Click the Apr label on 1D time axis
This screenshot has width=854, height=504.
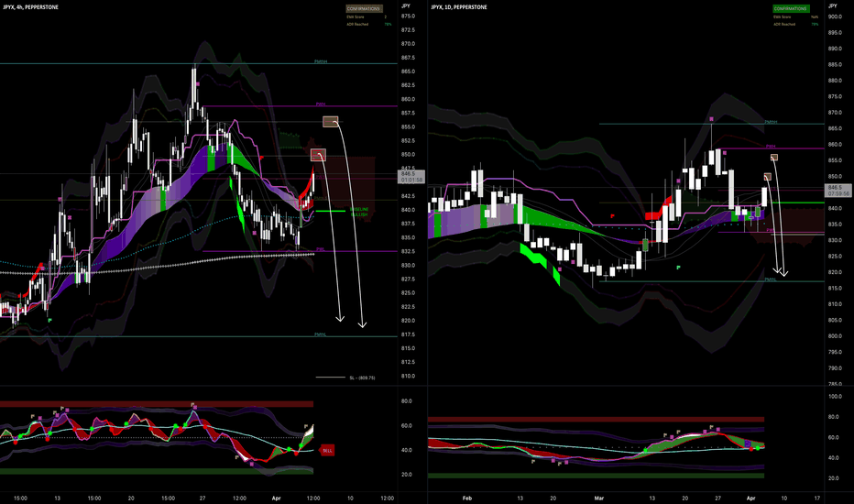751,498
